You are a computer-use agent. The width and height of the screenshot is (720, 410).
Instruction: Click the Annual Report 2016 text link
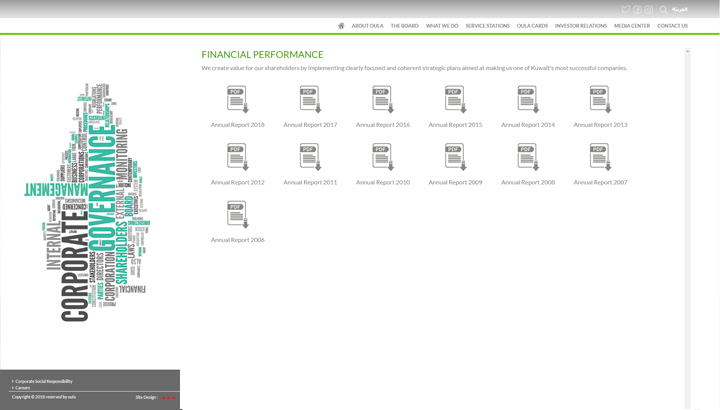tap(383, 124)
